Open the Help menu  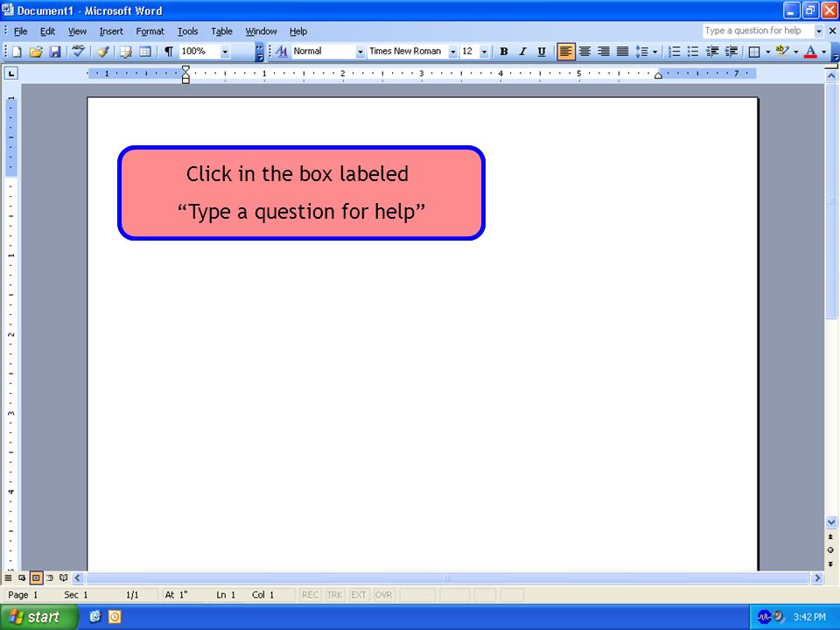[x=297, y=31]
